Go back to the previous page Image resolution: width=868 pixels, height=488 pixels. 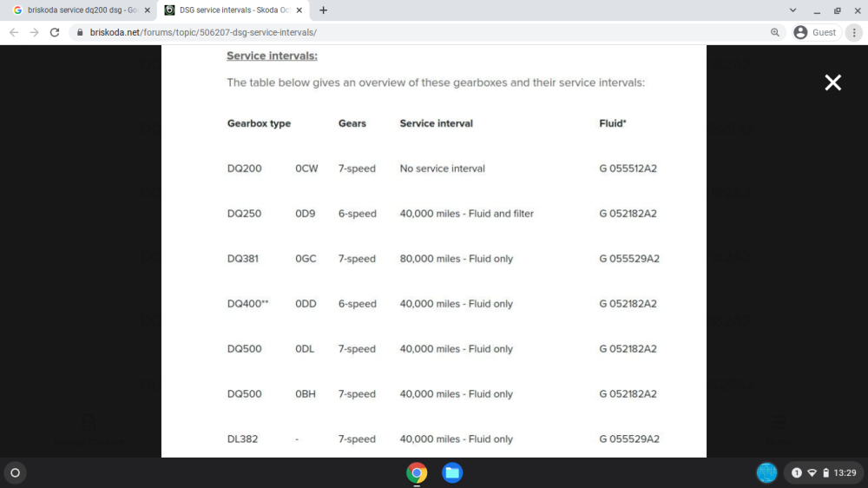pyautogui.click(x=14, y=33)
